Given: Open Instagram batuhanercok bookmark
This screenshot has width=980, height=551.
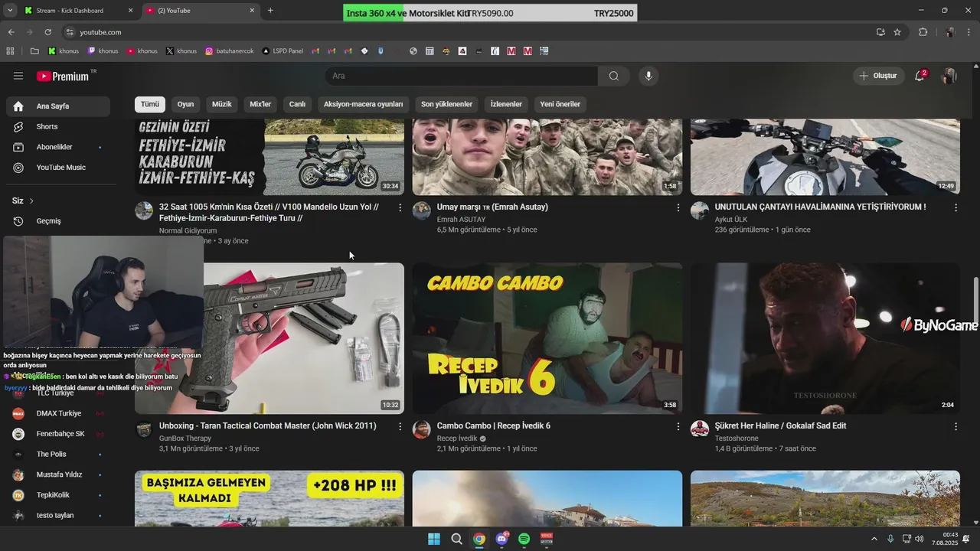Looking at the screenshot, I should tap(229, 51).
